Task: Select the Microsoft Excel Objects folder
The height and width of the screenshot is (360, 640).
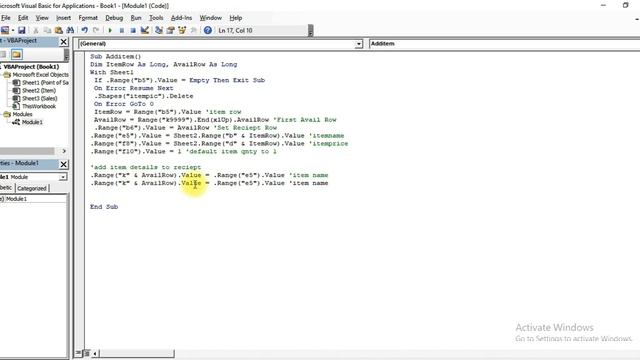Action: click(x=40, y=75)
